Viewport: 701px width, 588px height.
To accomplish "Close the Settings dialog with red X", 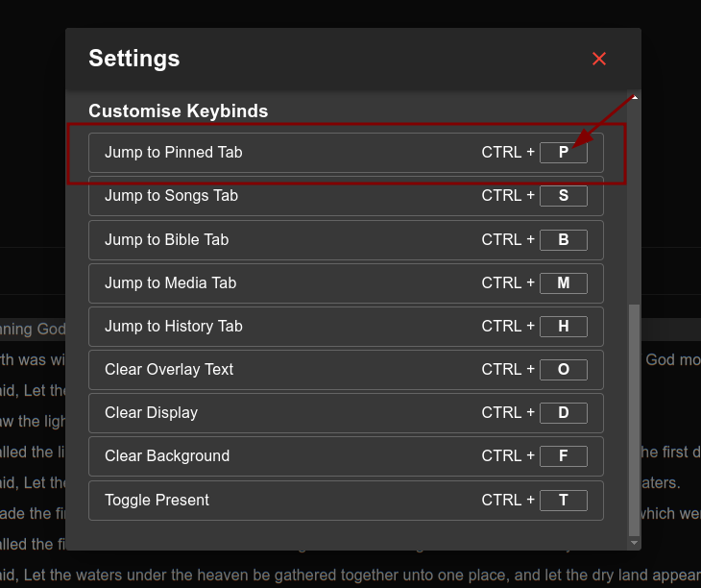I will 599,60.
